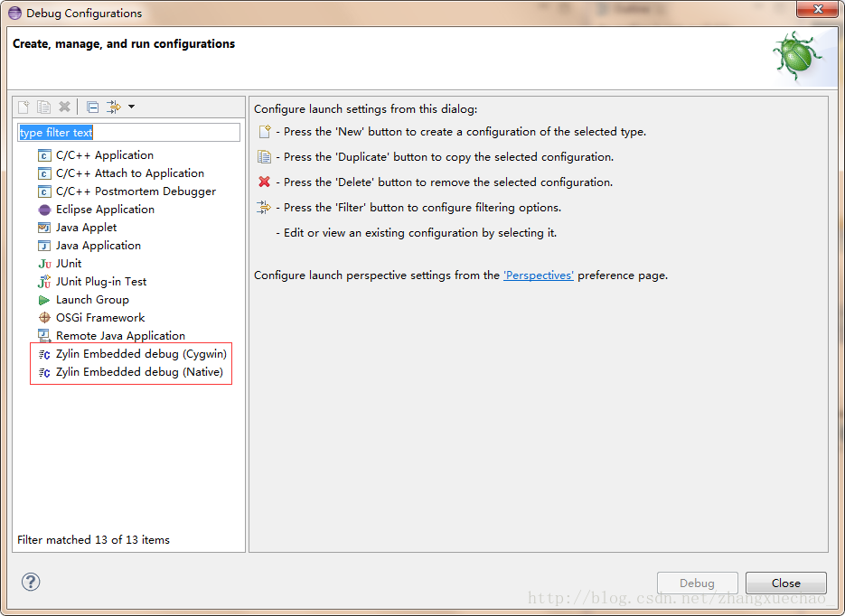Open the 'Perspectives' preference page link

pos(539,275)
